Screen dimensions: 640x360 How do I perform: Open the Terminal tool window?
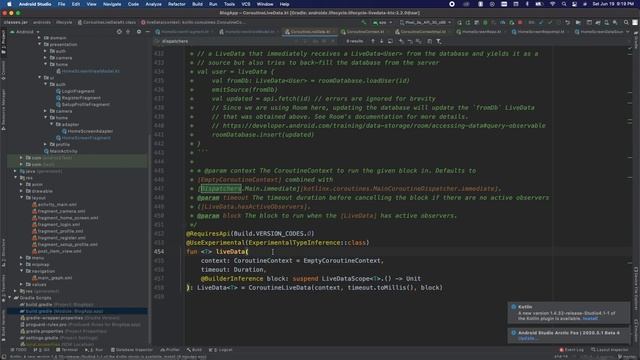(67, 350)
